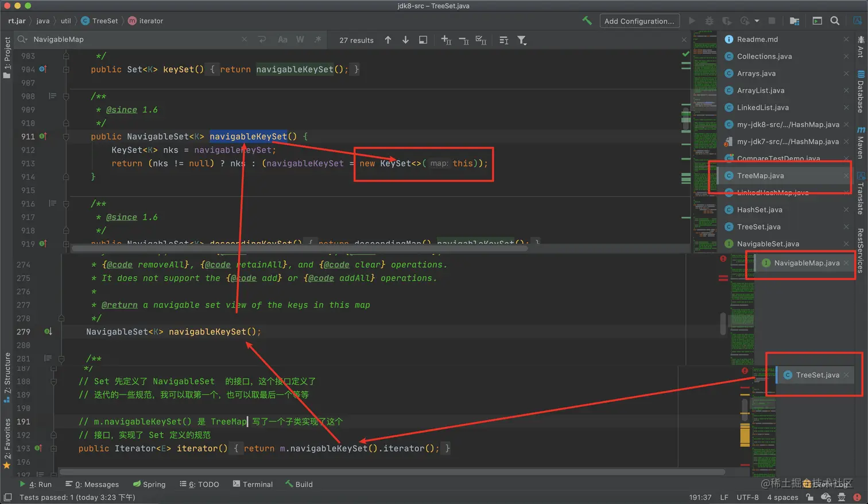Collapse javadoc fold at line 908

pyautogui.click(x=66, y=96)
